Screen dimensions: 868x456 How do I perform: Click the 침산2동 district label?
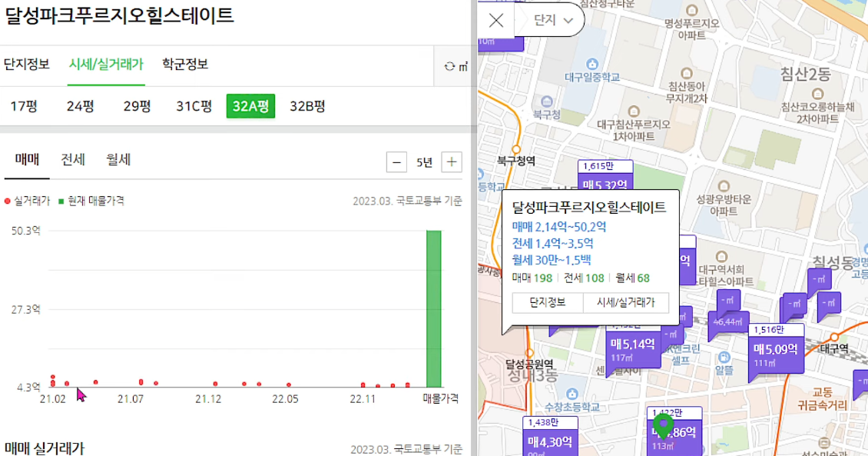click(x=806, y=74)
